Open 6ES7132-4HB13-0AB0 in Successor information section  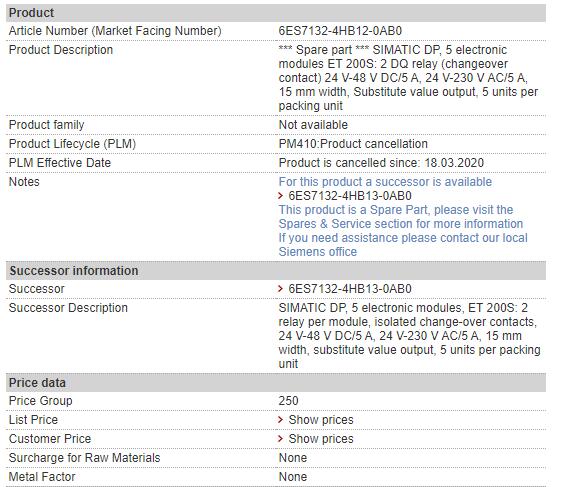[x=350, y=289]
